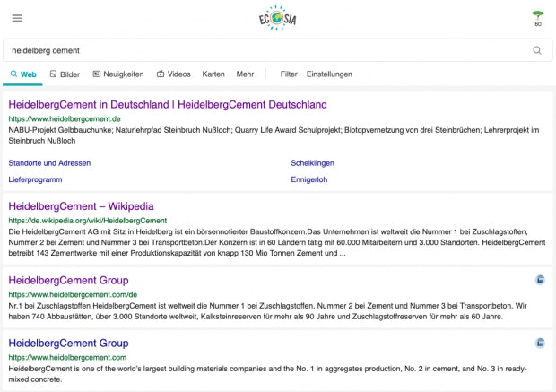Click the search magnifier icon
Image resolution: width=556 pixels, height=392 pixels.
coord(537,50)
